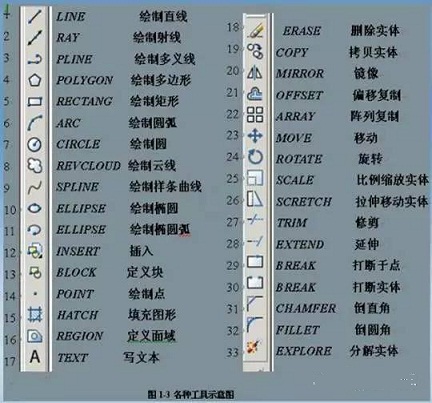Select the Polyline (PLINE) tool icon
This screenshot has width=432, height=403.
tap(35, 59)
